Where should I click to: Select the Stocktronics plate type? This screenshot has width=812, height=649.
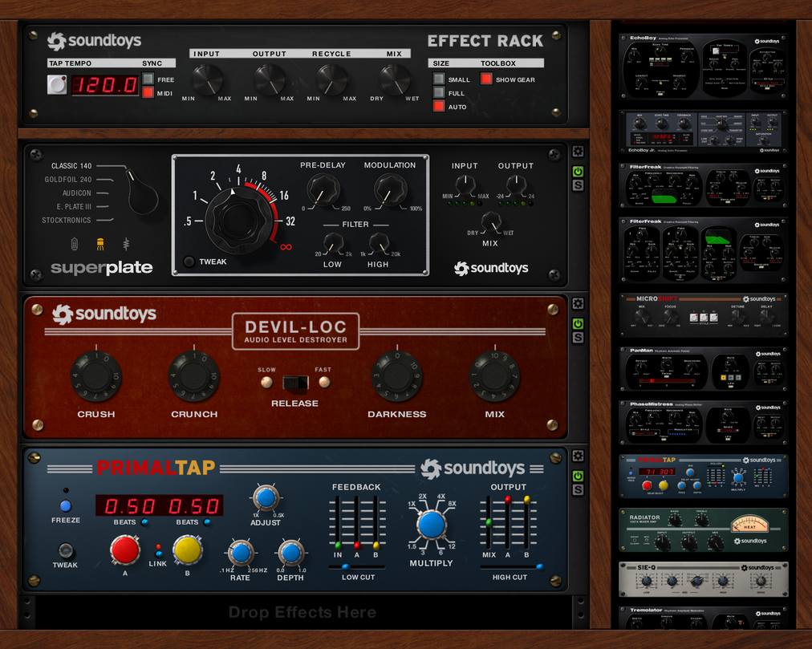[x=67, y=220]
